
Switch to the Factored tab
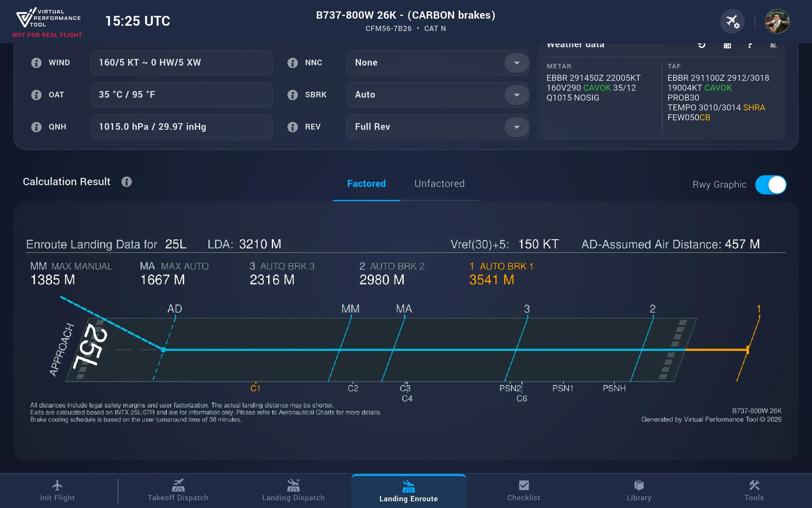tap(367, 184)
